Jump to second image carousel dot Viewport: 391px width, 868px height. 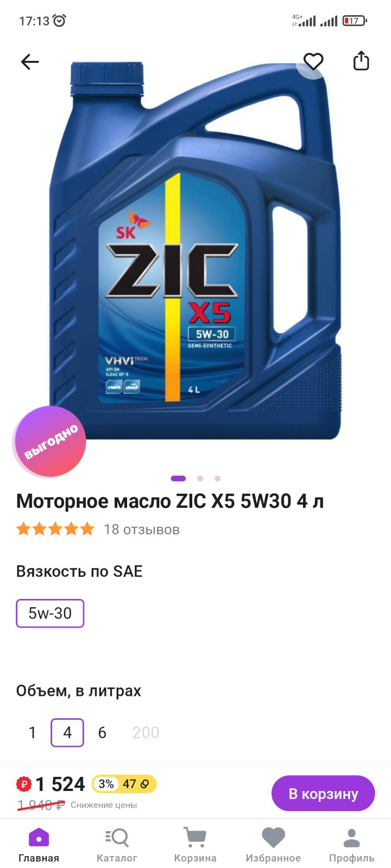200,478
